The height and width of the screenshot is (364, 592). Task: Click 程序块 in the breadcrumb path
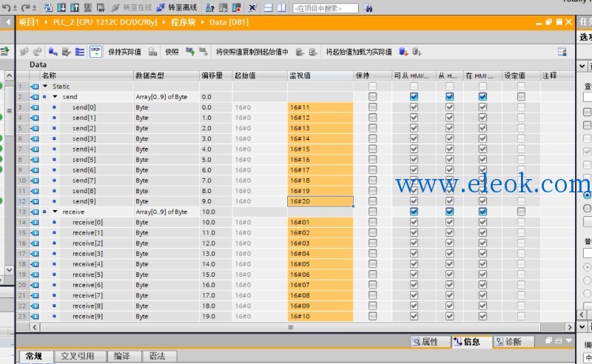point(183,22)
